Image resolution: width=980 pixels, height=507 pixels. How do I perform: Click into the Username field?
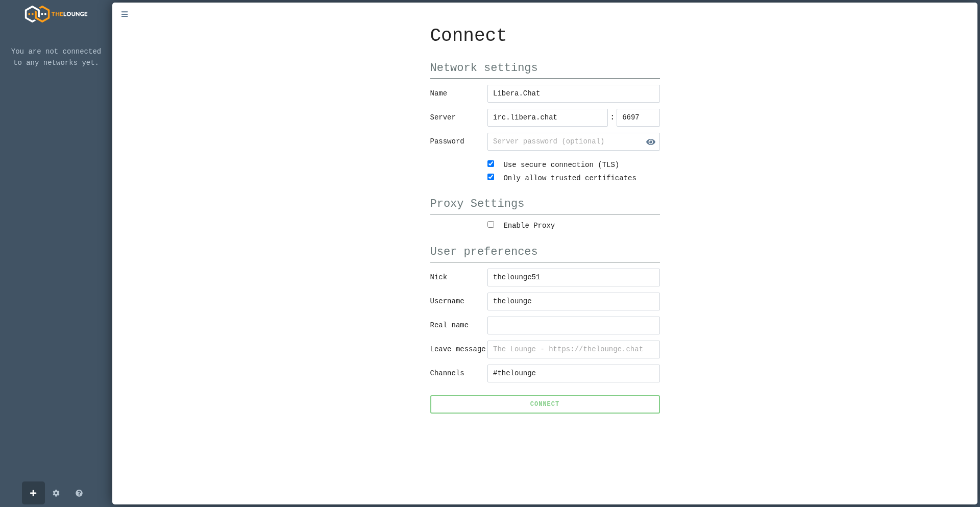[x=573, y=301]
